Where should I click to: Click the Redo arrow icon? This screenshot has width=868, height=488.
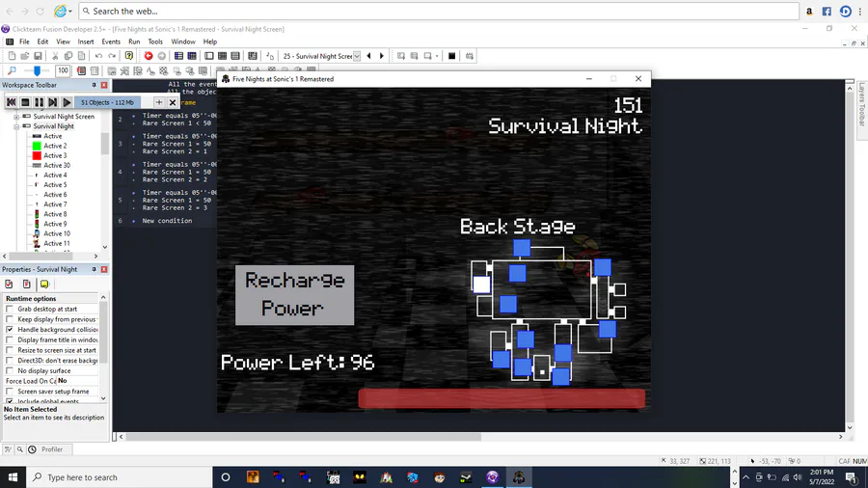pyautogui.click(x=112, y=56)
